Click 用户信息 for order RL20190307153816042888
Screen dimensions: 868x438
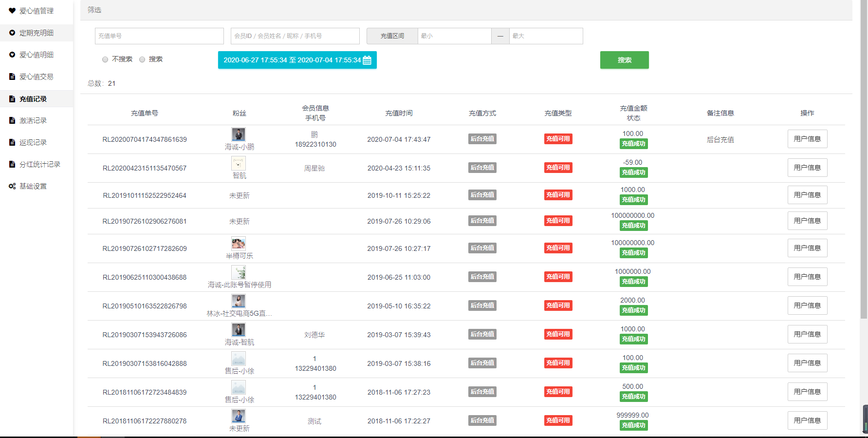pyautogui.click(x=807, y=363)
